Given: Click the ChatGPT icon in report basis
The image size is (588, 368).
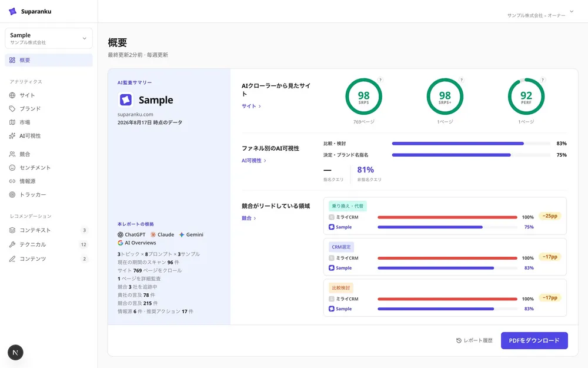Looking at the screenshot, I should 121,235.
